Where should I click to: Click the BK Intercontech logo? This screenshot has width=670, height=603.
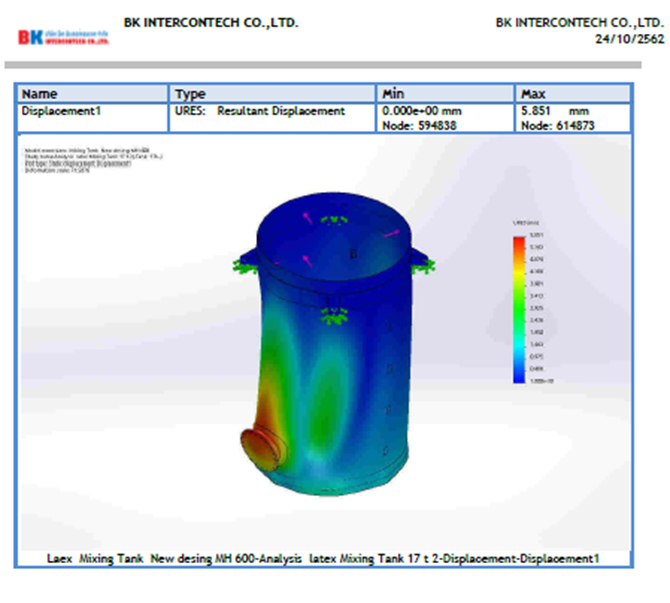pos(62,38)
